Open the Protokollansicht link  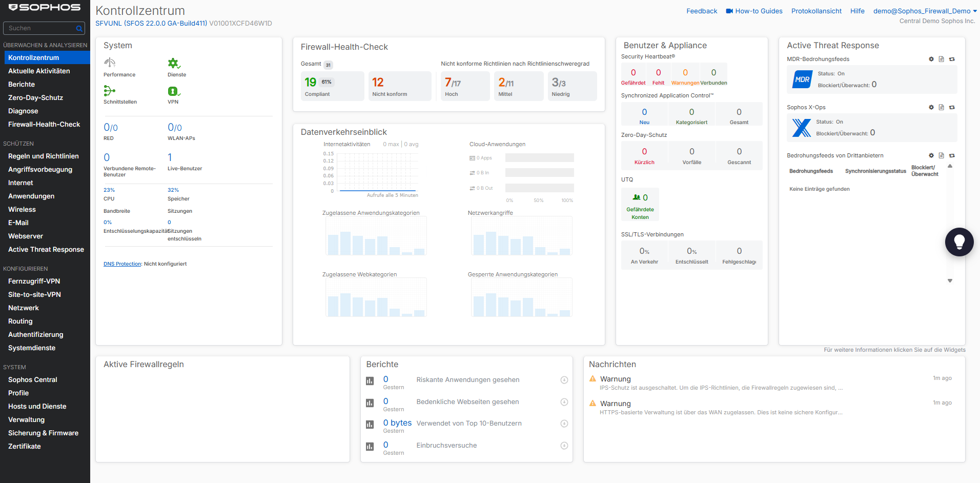point(816,11)
